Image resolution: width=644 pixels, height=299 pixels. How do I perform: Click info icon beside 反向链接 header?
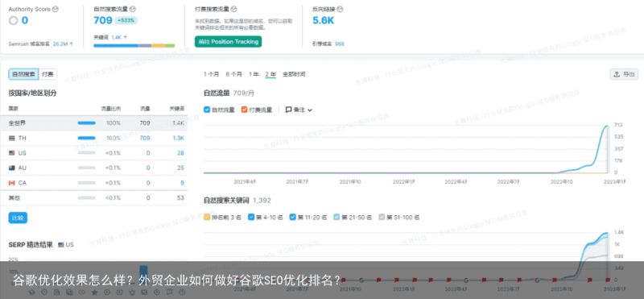340,9
